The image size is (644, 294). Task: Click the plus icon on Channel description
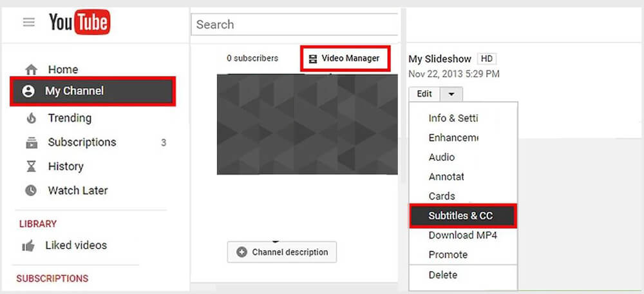click(242, 252)
